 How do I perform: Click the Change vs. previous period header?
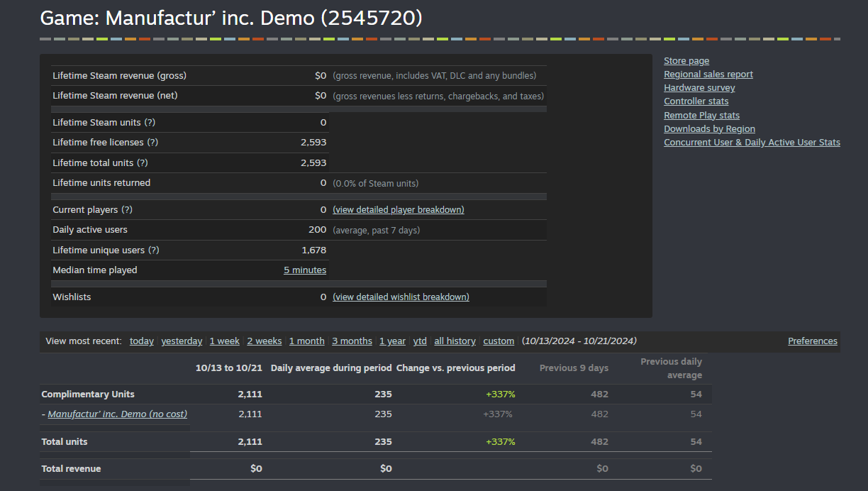point(456,368)
